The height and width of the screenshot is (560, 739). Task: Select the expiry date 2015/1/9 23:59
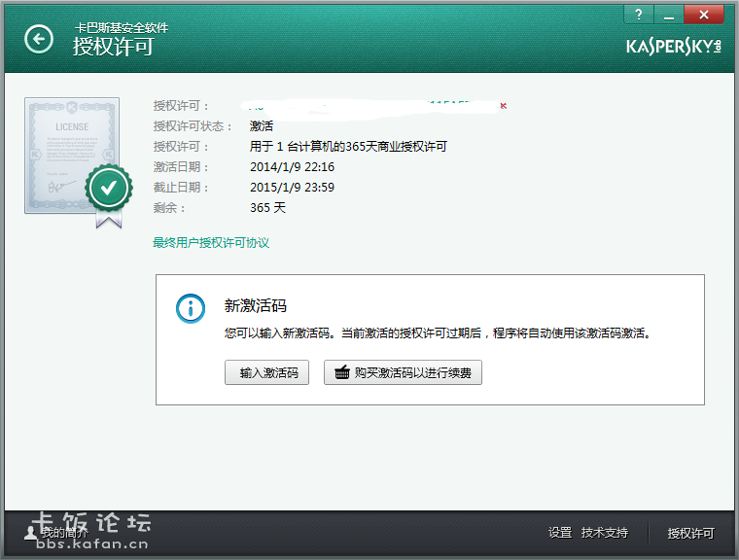coord(293,187)
